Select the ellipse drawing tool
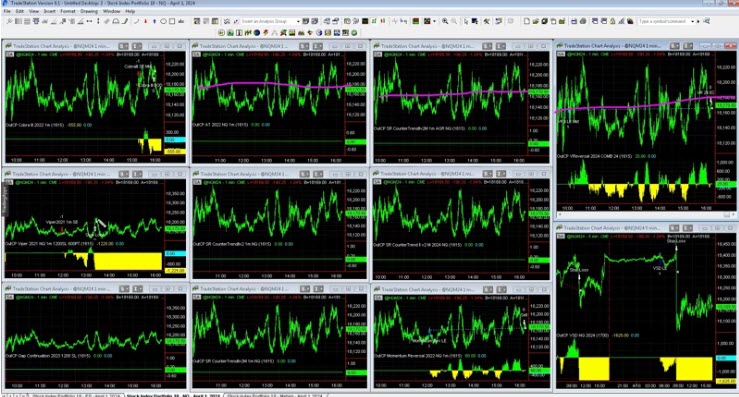This screenshot has height=397, width=739. point(163,21)
